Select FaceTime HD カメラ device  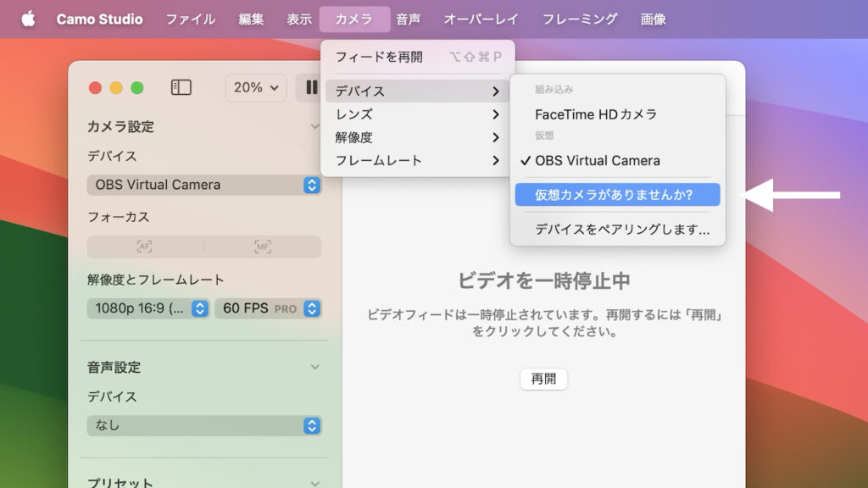tap(596, 114)
